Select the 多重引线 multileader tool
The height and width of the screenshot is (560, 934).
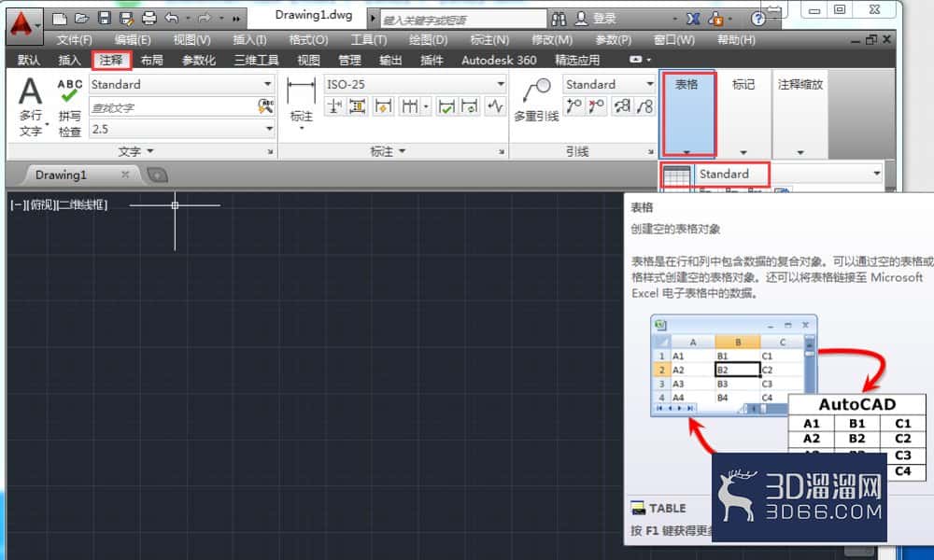tap(536, 100)
